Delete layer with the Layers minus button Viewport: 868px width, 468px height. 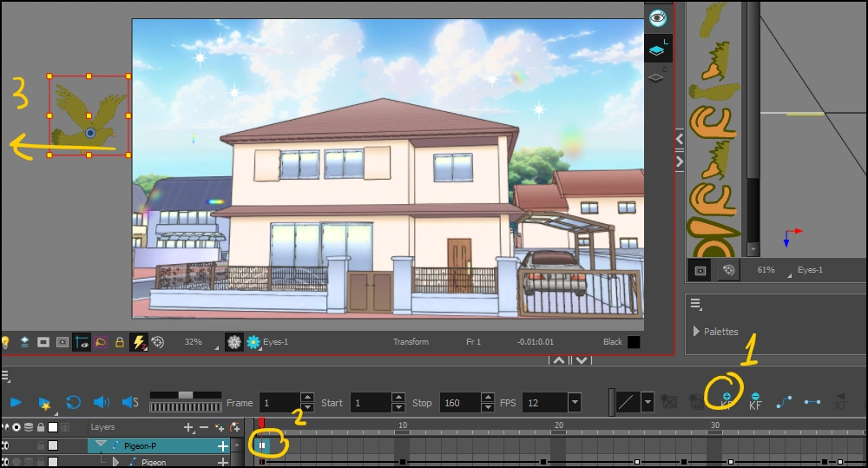(204, 427)
